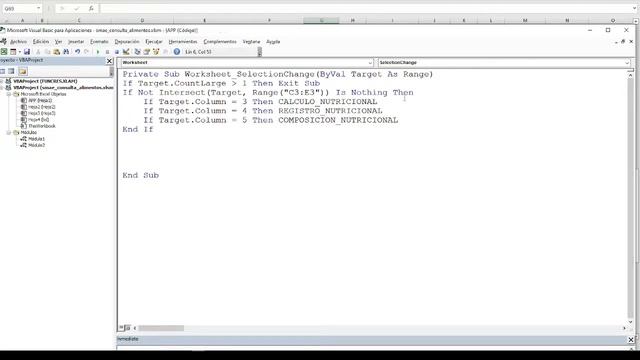Click the code window scroll-up arrow

point(631,76)
